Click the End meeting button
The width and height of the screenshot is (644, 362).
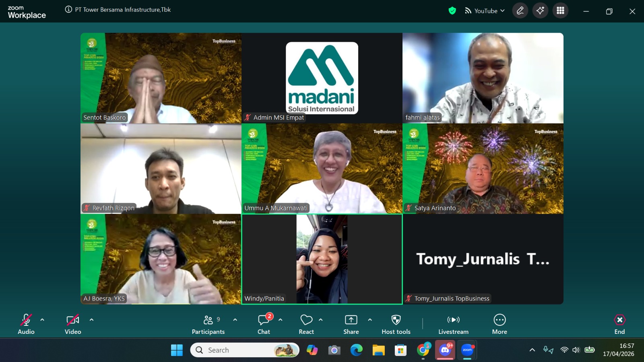619,324
